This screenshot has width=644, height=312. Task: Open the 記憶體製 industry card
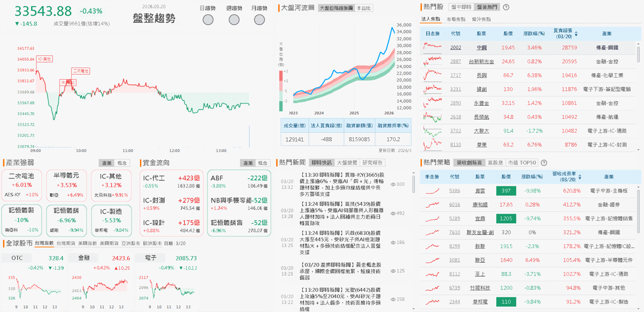[22, 221]
